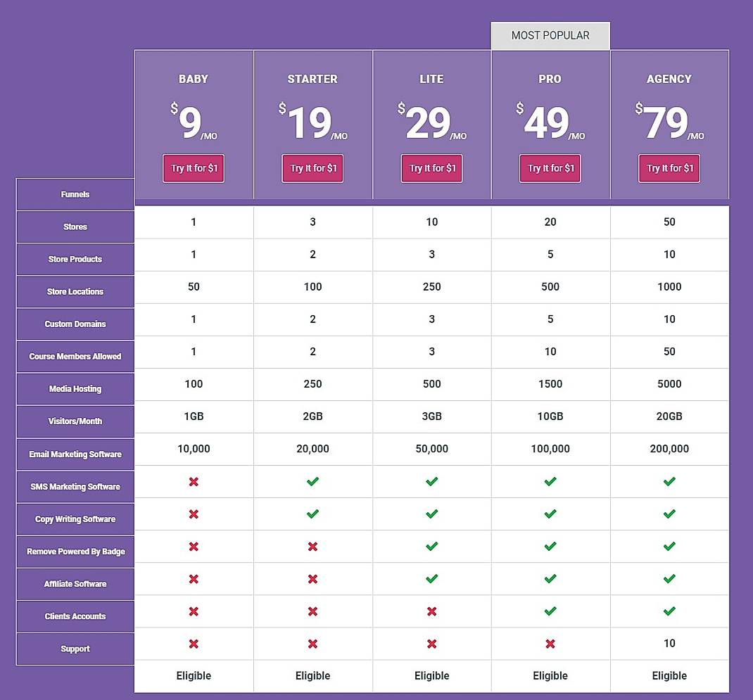Click the Try It for $1 button under Baby
The height and width of the screenshot is (700, 753).
tap(194, 168)
